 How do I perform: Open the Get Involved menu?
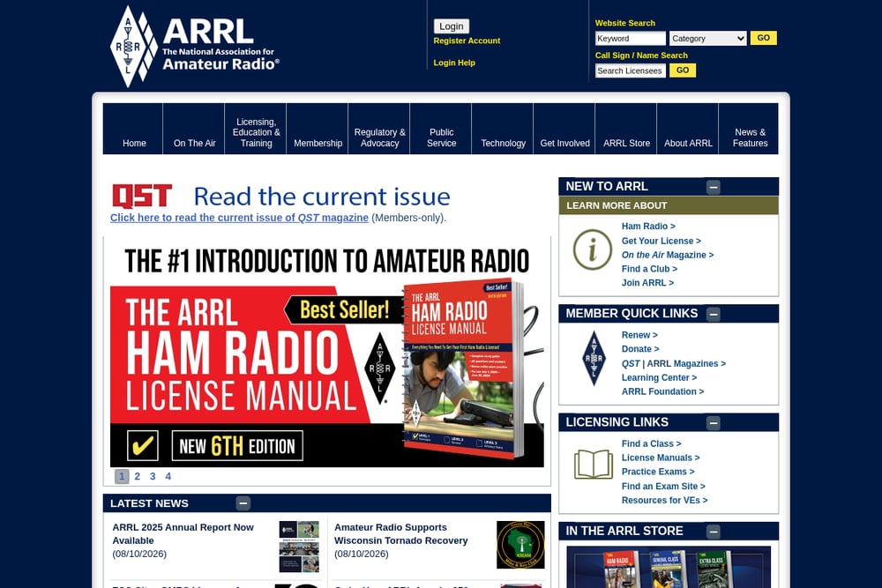click(564, 129)
